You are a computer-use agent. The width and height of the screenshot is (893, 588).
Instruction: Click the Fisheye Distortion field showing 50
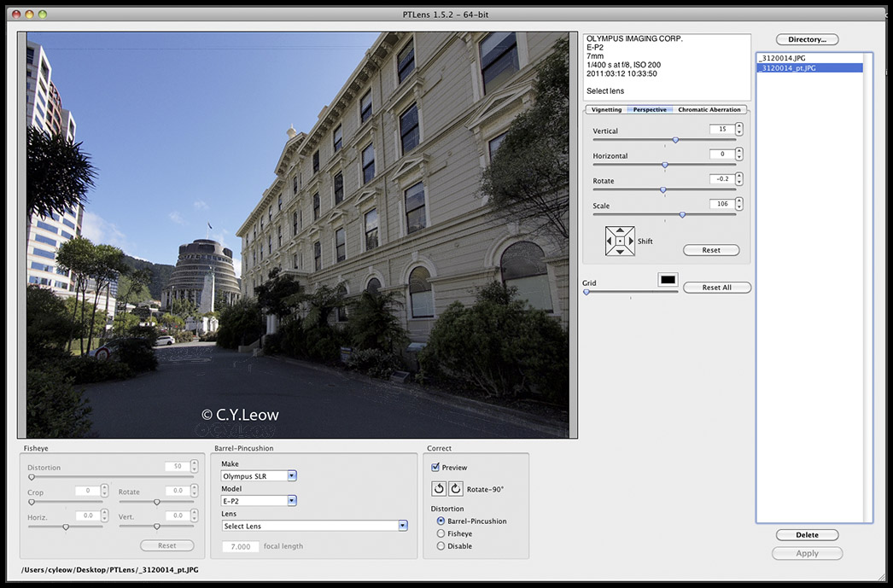[x=177, y=466]
